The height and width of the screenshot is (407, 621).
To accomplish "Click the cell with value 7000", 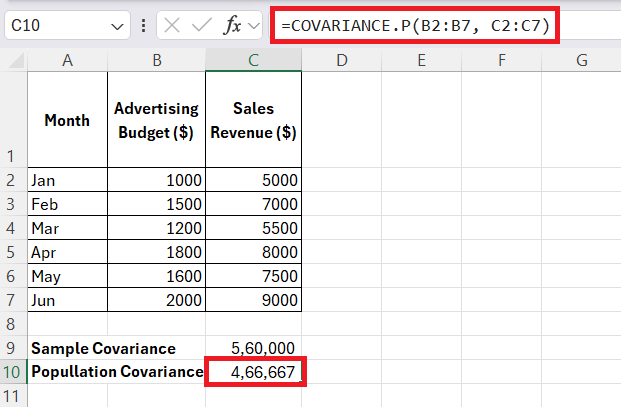I will click(x=253, y=204).
